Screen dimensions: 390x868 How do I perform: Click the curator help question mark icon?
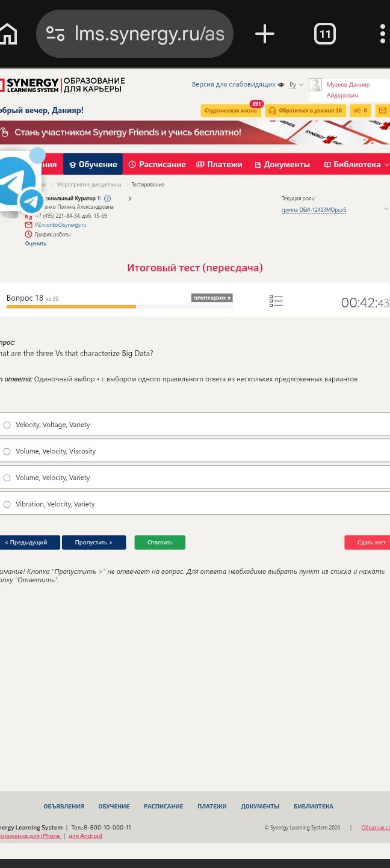click(107, 199)
